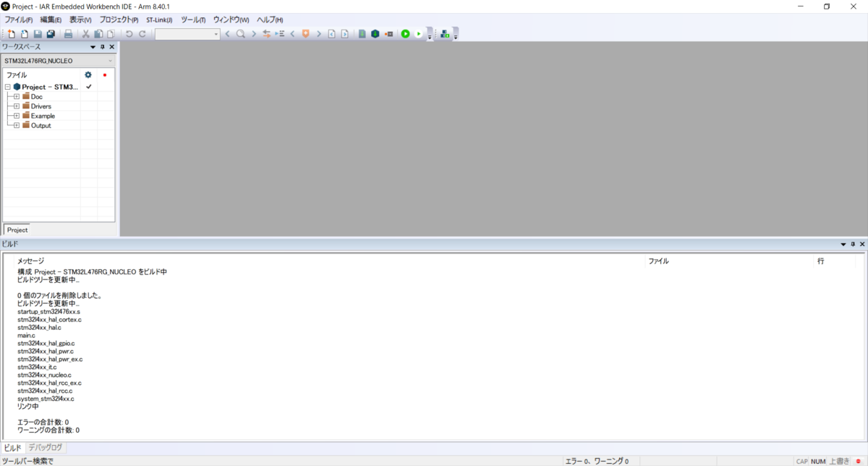The width and height of the screenshot is (868, 466).
Task: Click the Open file toolbar icon
Action: 25,34
